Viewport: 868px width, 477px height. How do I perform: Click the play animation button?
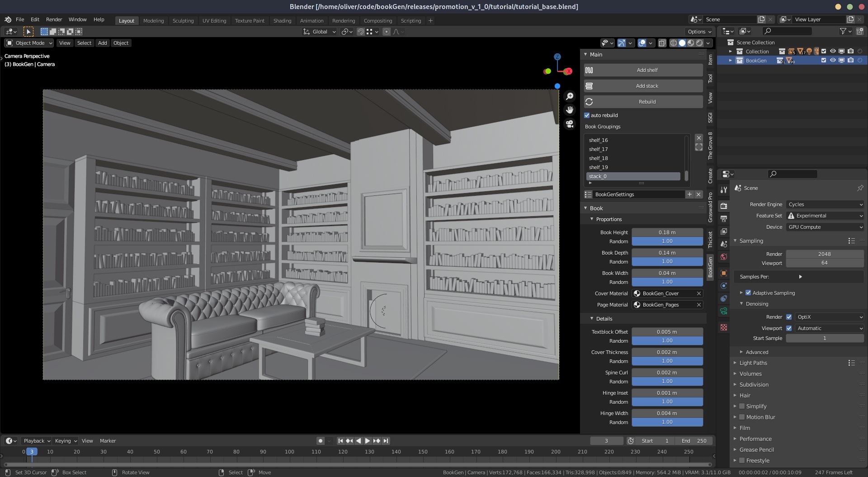368,441
